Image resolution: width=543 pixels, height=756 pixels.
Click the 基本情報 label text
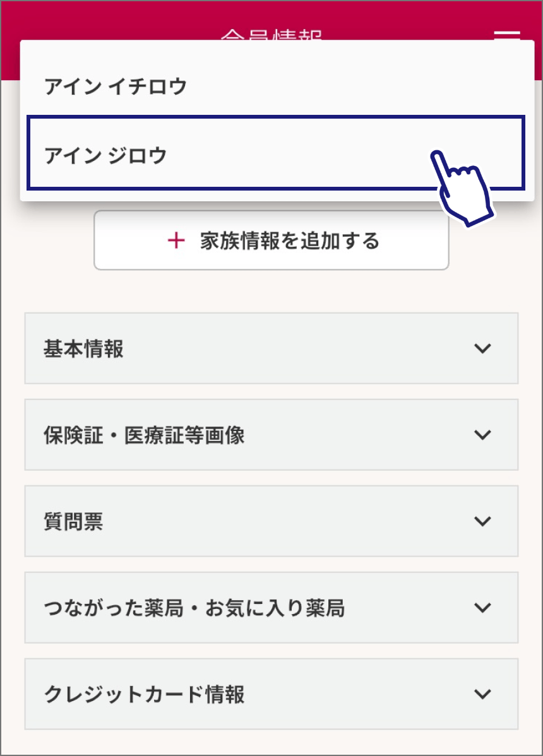click(x=83, y=349)
